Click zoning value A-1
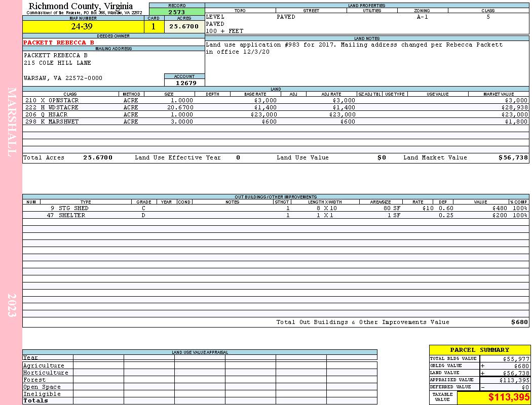The height and width of the screenshot is (405, 532). 423,17
